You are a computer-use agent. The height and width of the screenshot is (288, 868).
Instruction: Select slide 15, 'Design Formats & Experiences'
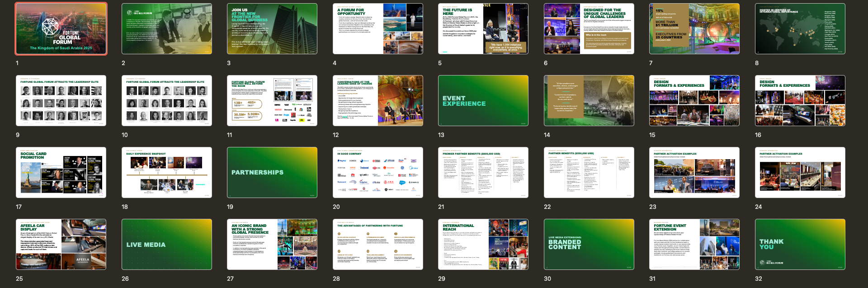694,101
